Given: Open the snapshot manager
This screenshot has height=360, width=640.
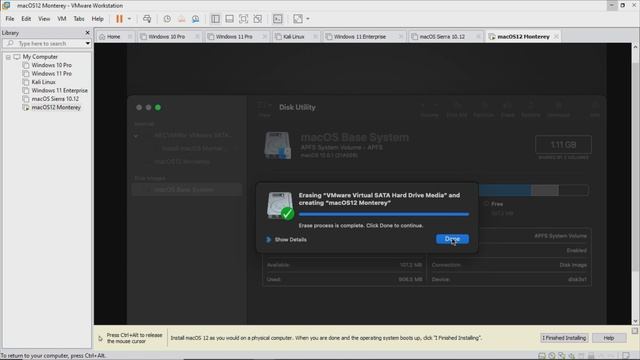Looking at the screenshot, I should (196, 19).
